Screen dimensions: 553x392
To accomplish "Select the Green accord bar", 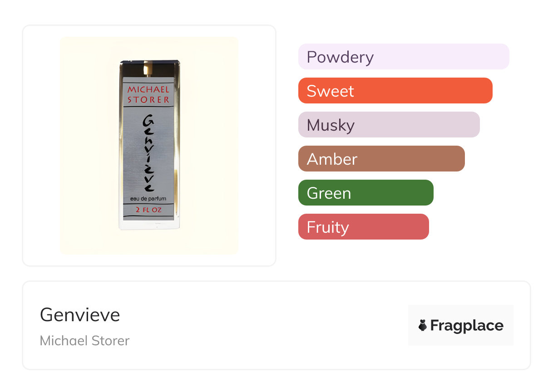I will (365, 193).
